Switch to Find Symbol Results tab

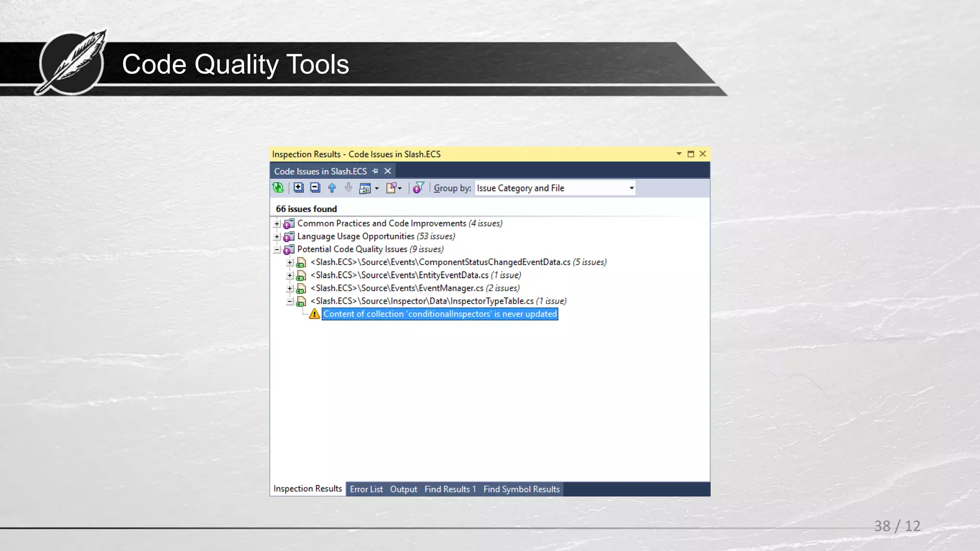[x=521, y=489]
